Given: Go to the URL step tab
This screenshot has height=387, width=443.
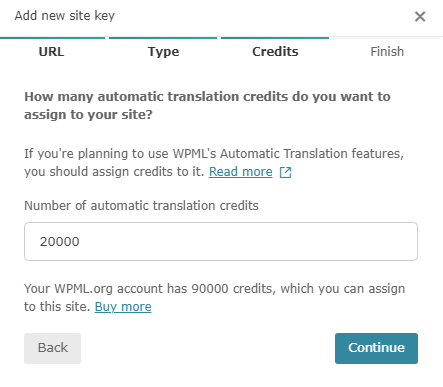Looking at the screenshot, I should click(51, 52).
